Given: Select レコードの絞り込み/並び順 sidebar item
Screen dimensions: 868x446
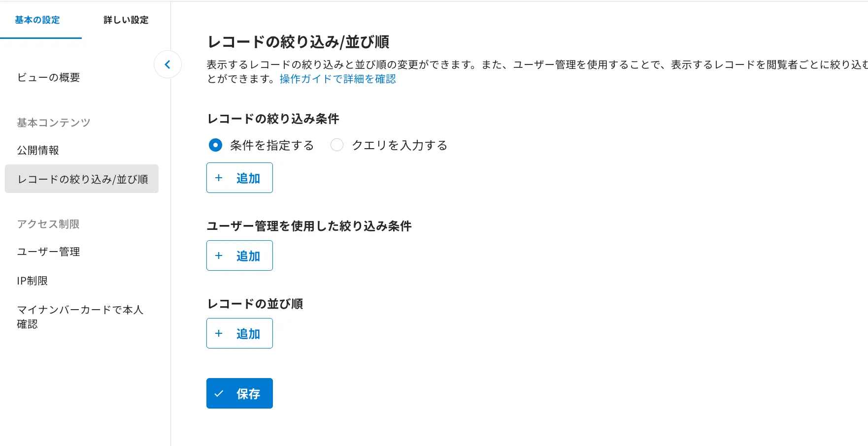Looking at the screenshot, I should tap(82, 179).
